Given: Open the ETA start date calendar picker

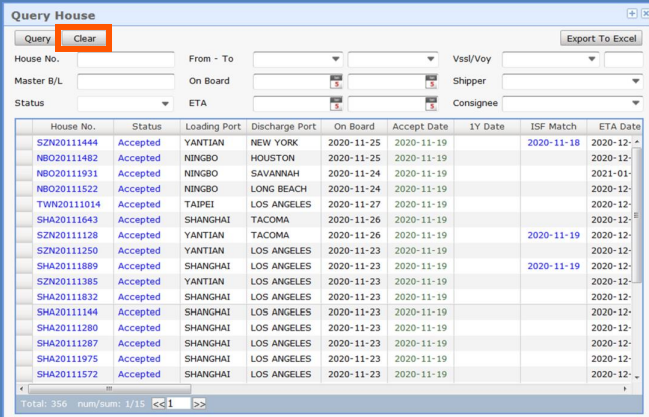Looking at the screenshot, I should point(336,104).
